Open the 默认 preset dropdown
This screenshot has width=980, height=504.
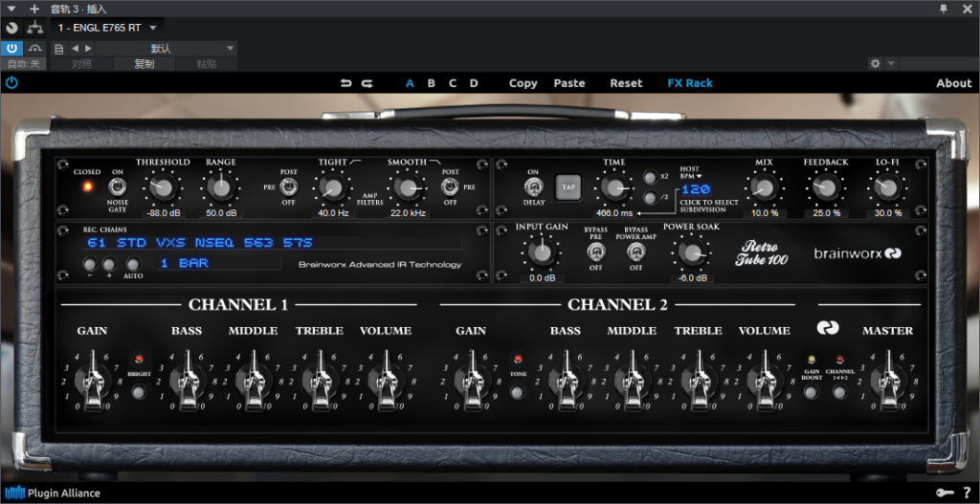pos(167,49)
